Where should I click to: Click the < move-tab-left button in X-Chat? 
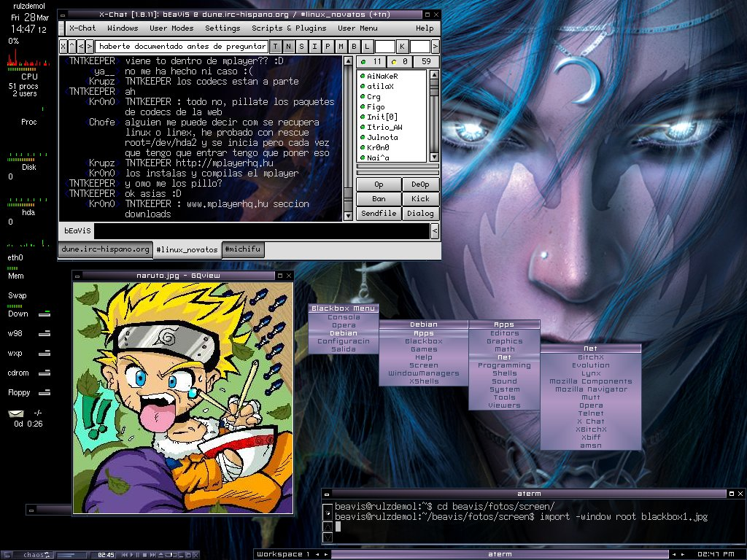click(x=80, y=46)
